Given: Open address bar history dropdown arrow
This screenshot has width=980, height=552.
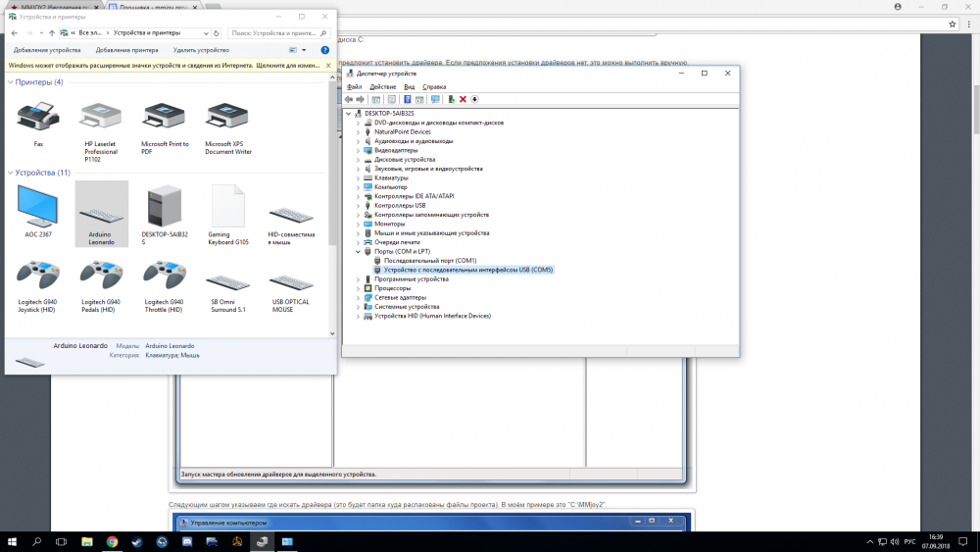Looking at the screenshot, I should [206, 33].
